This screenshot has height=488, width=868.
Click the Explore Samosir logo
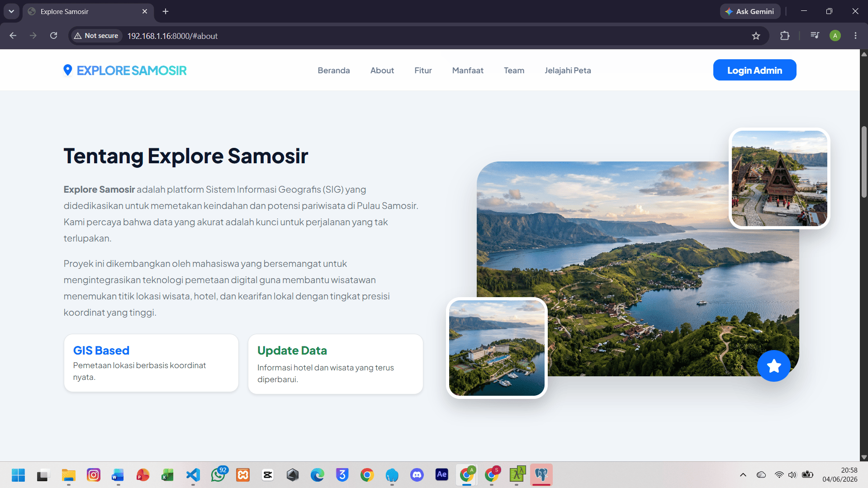click(x=125, y=71)
